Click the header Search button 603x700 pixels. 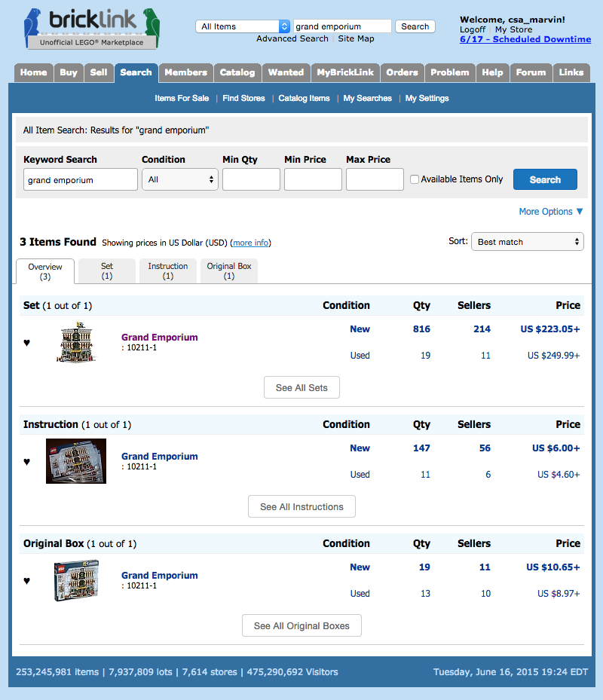pyautogui.click(x=415, y=26)
